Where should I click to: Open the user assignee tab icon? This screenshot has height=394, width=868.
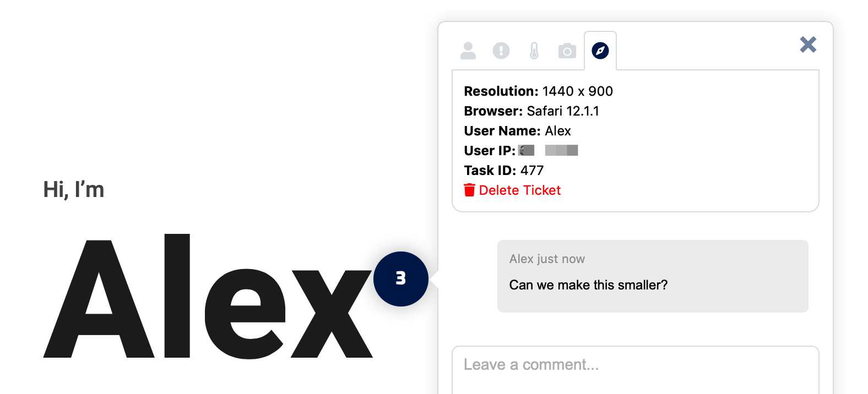(468, 51)
